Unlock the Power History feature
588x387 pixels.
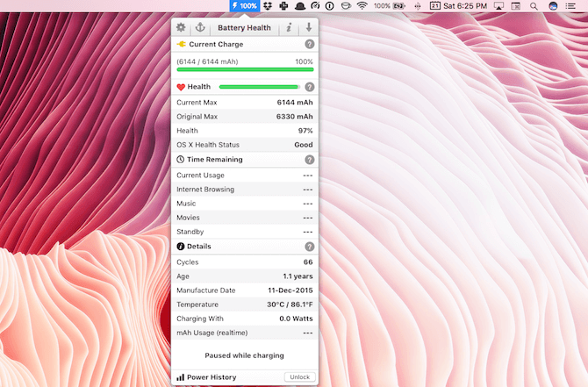(x=299, y=376)
